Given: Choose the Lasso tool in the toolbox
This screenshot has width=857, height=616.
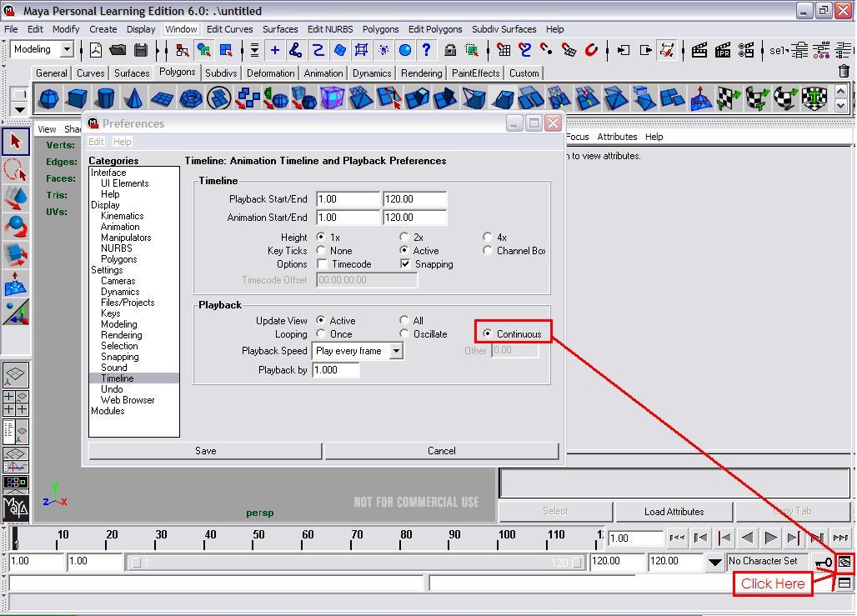Looking at the screenshot, I should [16, 170].
